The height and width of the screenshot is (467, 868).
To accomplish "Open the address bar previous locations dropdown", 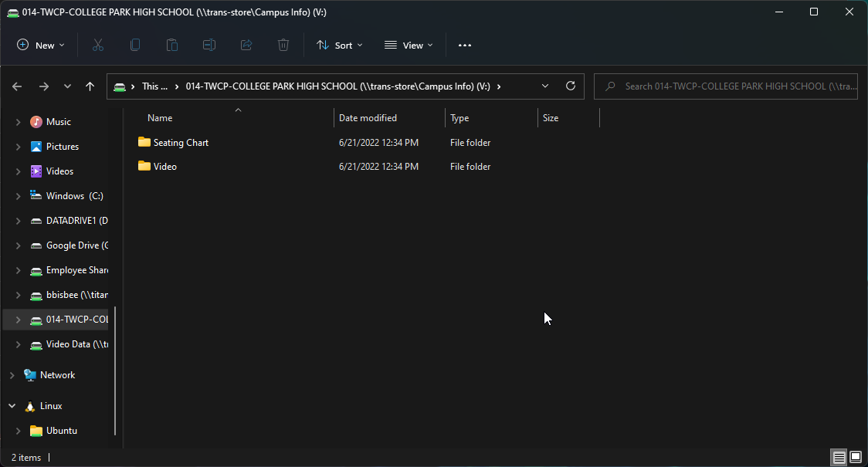I will pos(544,86).
